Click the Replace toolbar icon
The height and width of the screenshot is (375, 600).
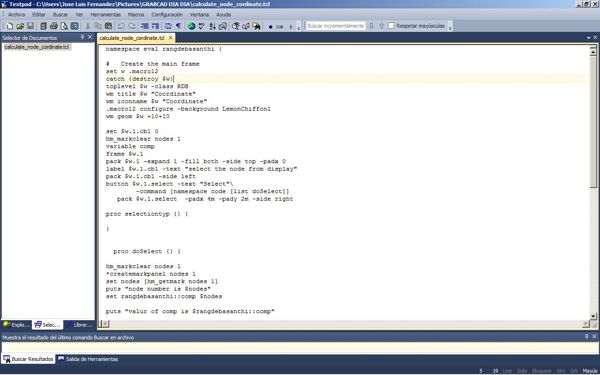click(x=246, y=26)
